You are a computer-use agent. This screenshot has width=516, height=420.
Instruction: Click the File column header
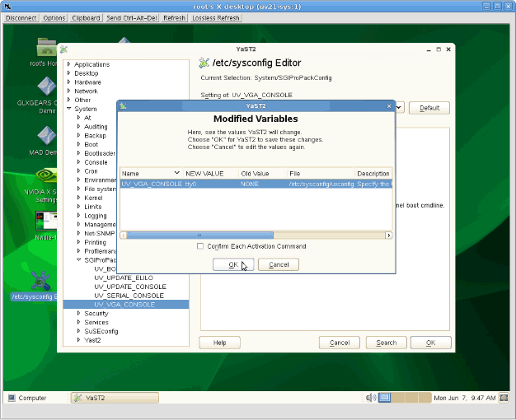point(321,173)
